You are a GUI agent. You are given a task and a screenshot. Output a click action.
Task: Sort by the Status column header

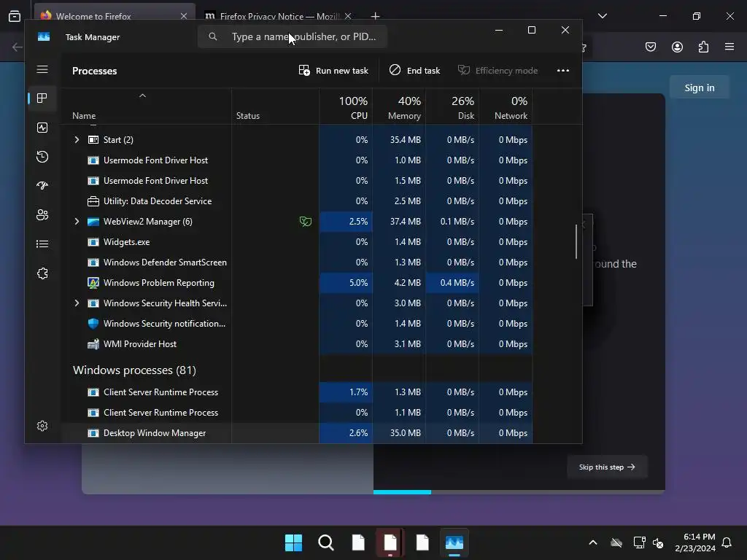248,116
